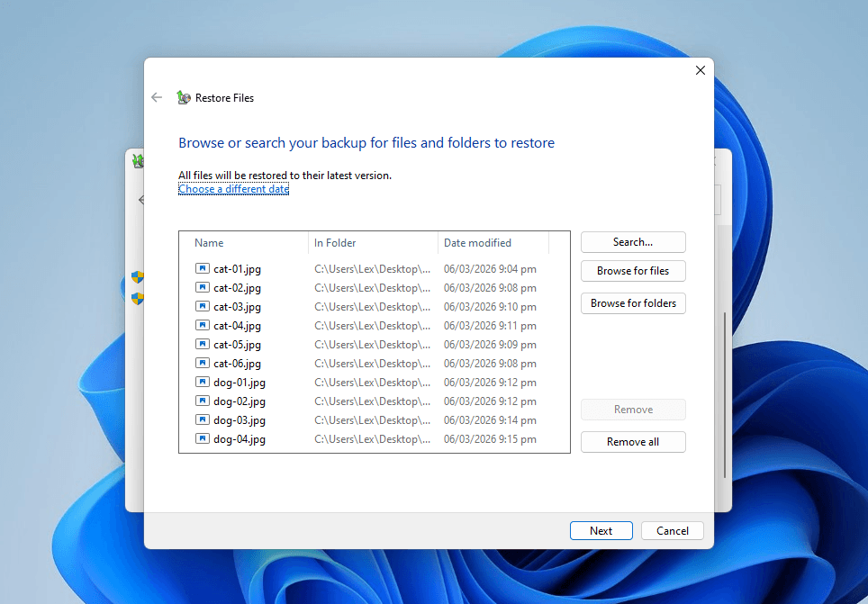
Task: Click the dog-02.jpg image file icon
Action: [203, 401]
